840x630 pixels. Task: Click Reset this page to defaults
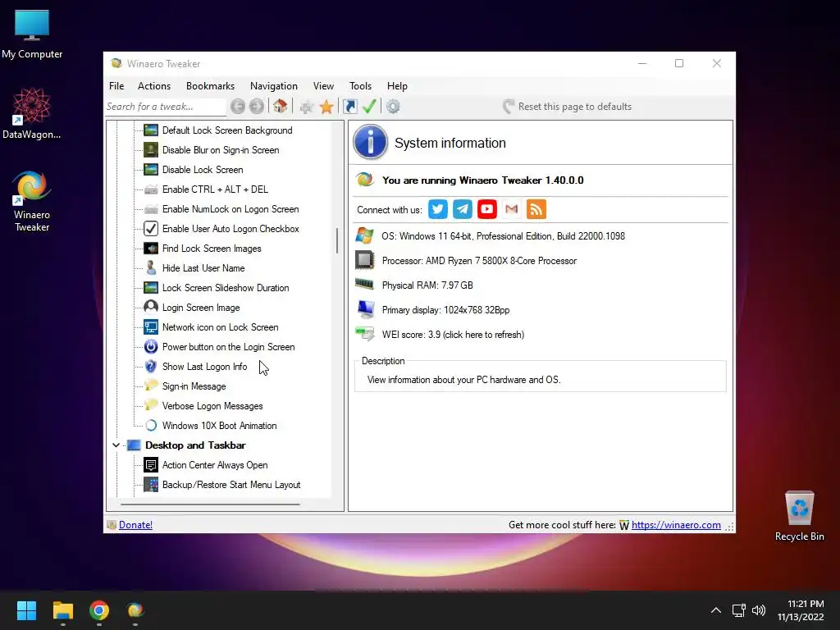pos(568,107)
